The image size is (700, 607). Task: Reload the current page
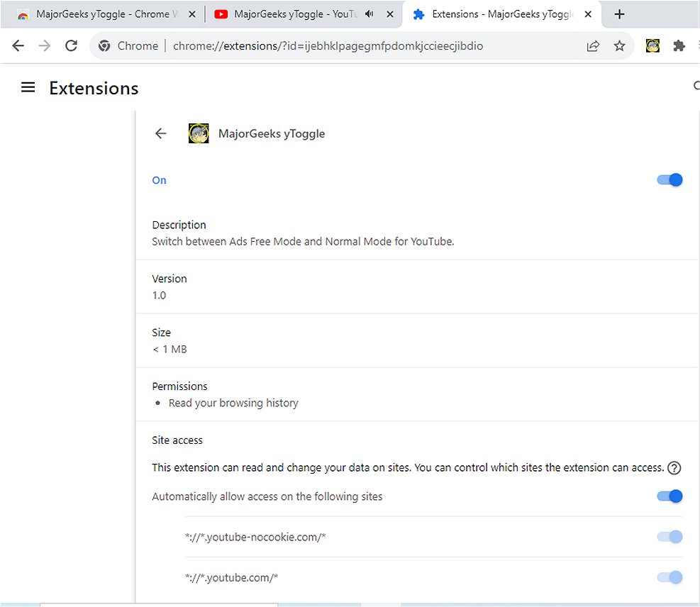tap(71, 46)
